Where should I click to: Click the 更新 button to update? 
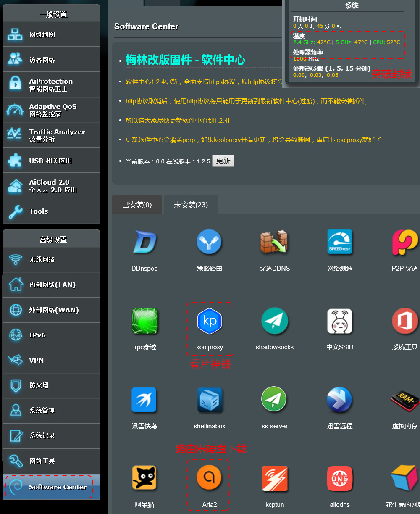pyautogui.click(x=223, y=161)
